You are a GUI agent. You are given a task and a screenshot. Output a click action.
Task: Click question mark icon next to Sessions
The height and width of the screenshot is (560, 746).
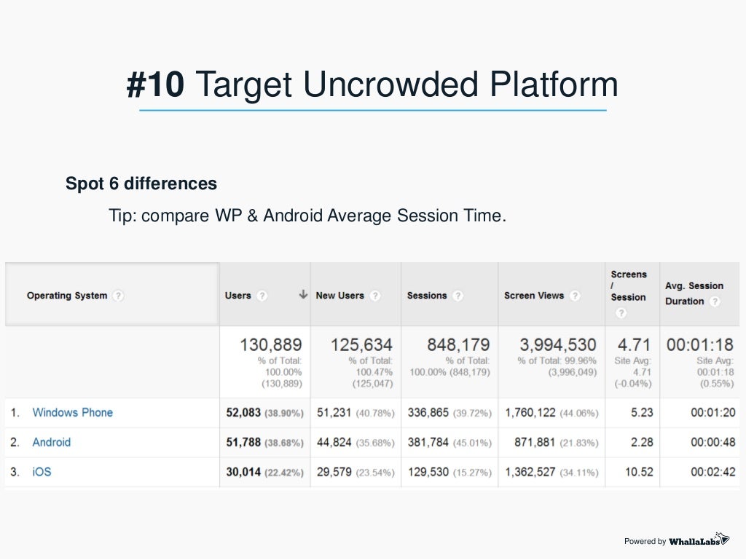[x=458, y=296]
